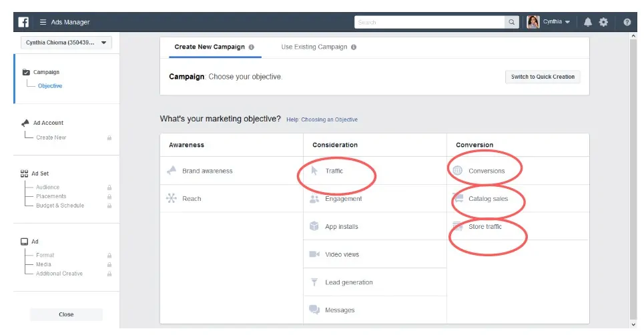The image size is (644, 335).
Task: Select the Store traffic objective
Action: point(518,227)
